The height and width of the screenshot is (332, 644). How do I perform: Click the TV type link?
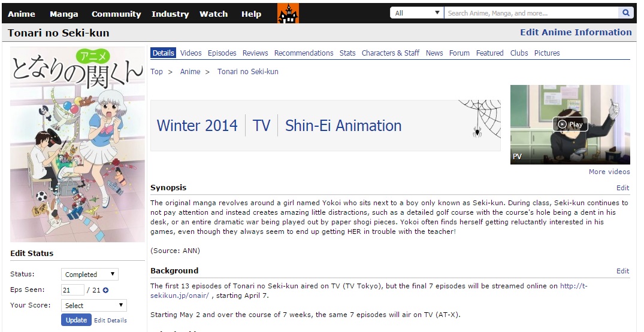262,126
